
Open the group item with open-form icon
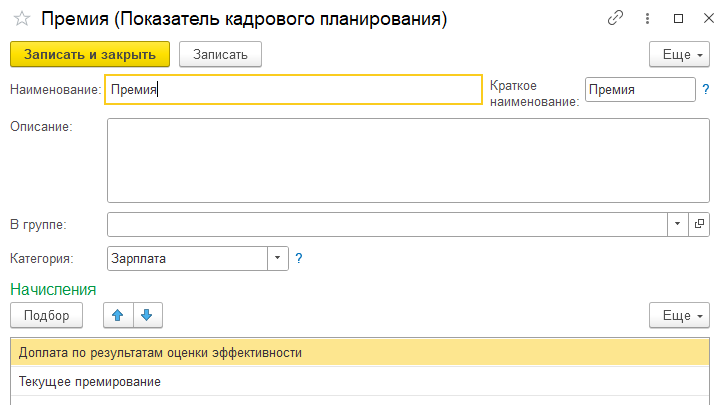(699, 224)
